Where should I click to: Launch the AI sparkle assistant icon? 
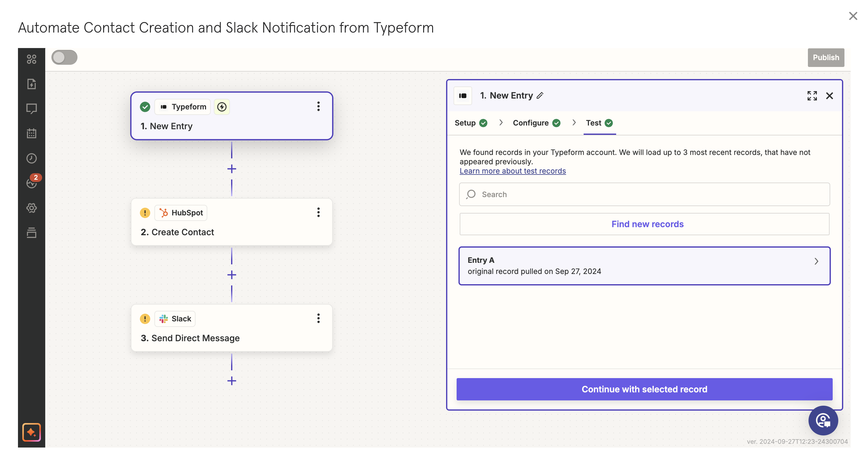31,432
